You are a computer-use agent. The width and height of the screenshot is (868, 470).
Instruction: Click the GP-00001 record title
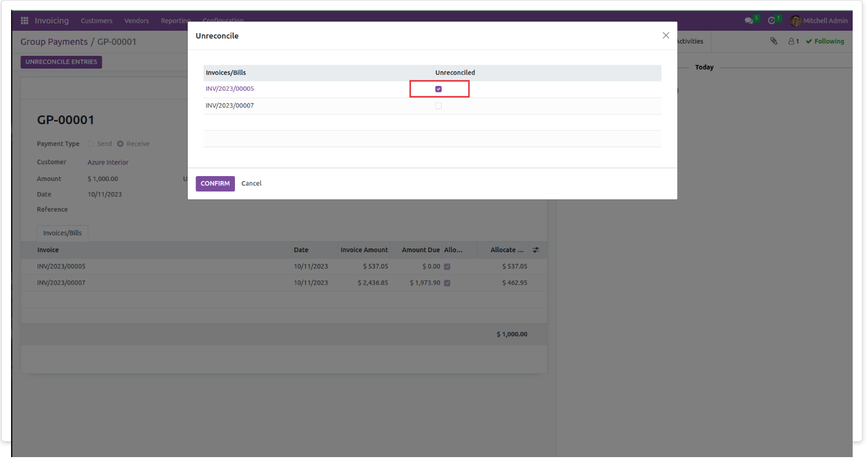(66, 120)
